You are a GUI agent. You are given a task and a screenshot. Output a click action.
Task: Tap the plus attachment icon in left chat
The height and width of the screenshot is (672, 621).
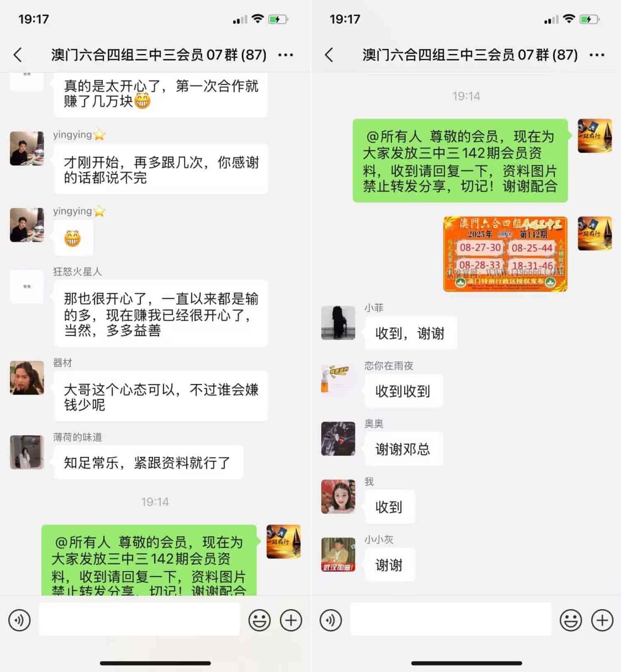coord(291,620)
